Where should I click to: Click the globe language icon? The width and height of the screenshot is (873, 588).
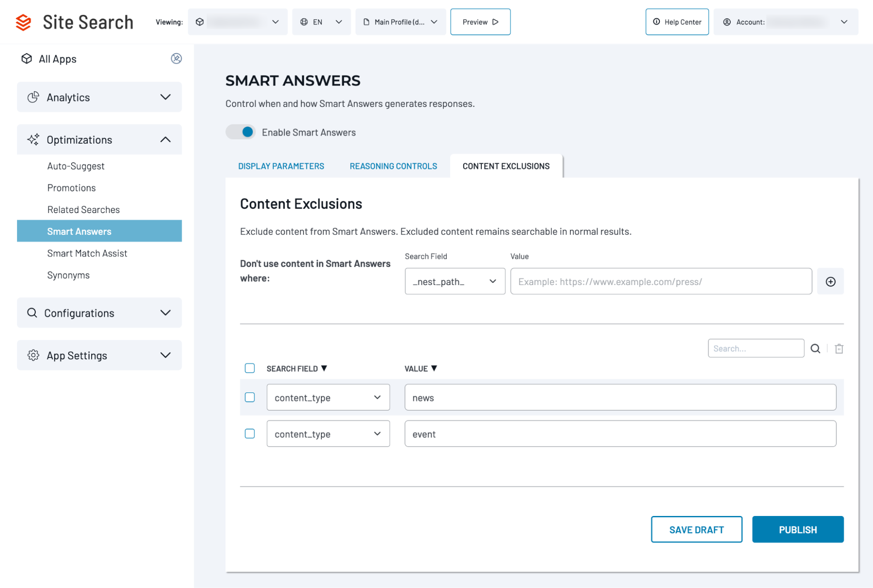click(x=304, y=22)
